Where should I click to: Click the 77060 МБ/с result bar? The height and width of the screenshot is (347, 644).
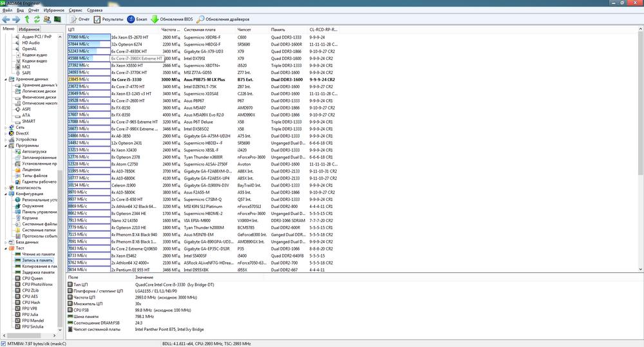pyautogui.click(x=89, y=37)
